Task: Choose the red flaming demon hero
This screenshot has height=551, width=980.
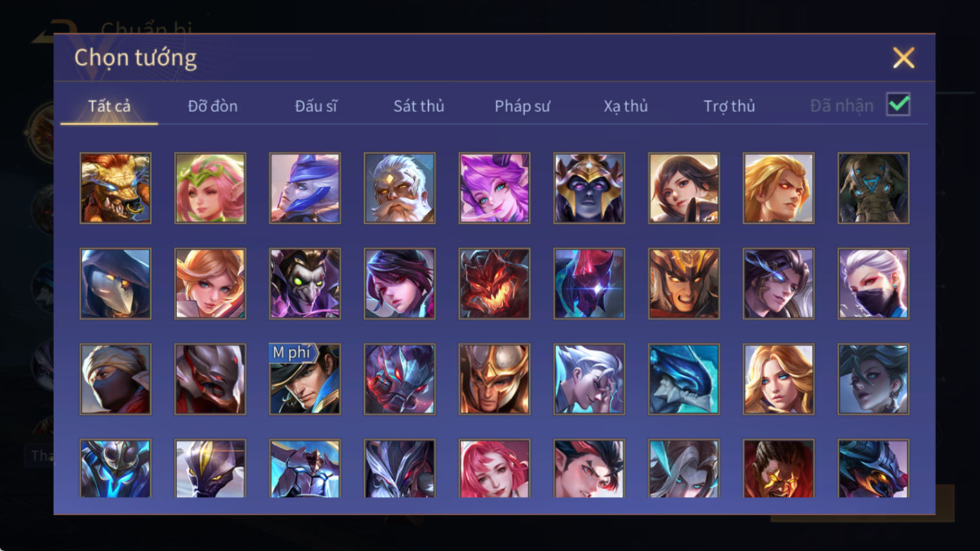Action: point(494,284)
